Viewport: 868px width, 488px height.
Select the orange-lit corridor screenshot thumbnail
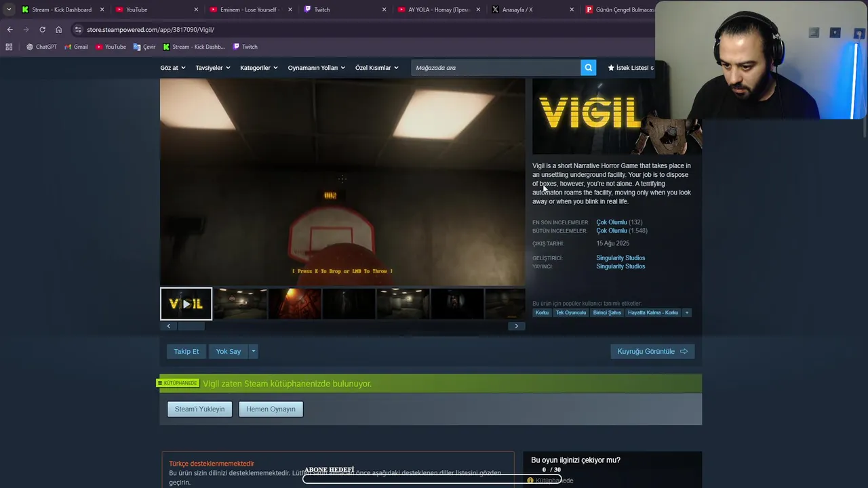point(295,304)
